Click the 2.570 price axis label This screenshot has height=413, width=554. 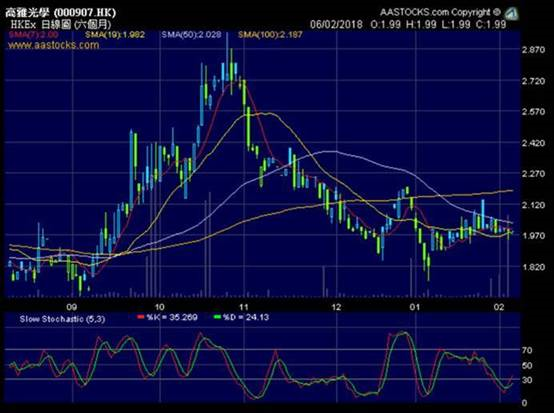[x=534, y=112]
